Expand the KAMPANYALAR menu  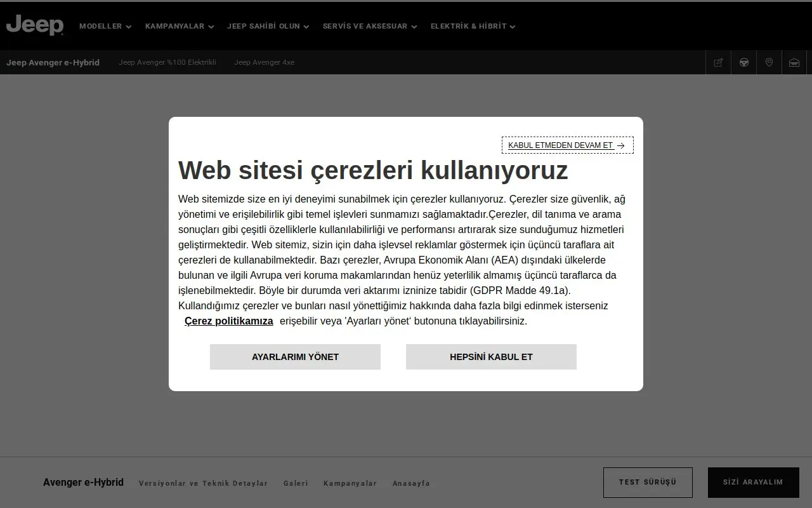pos(180,26)
